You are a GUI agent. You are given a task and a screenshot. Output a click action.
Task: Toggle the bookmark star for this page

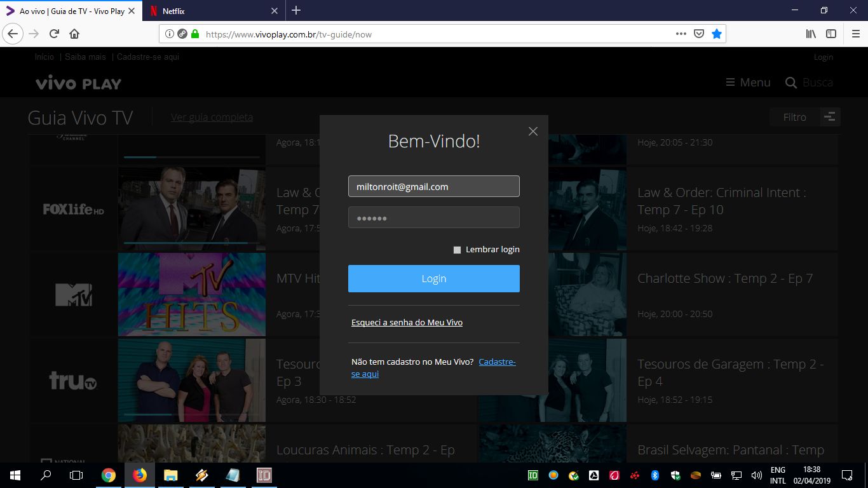(717, 34)
